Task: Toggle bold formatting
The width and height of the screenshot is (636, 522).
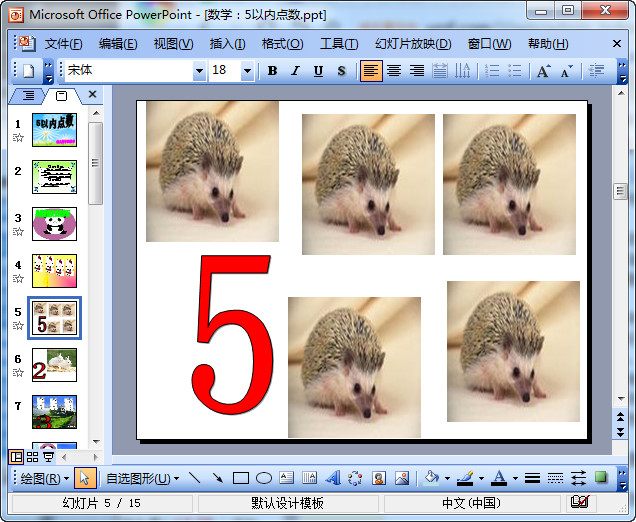Action: (x=272, y=71)
